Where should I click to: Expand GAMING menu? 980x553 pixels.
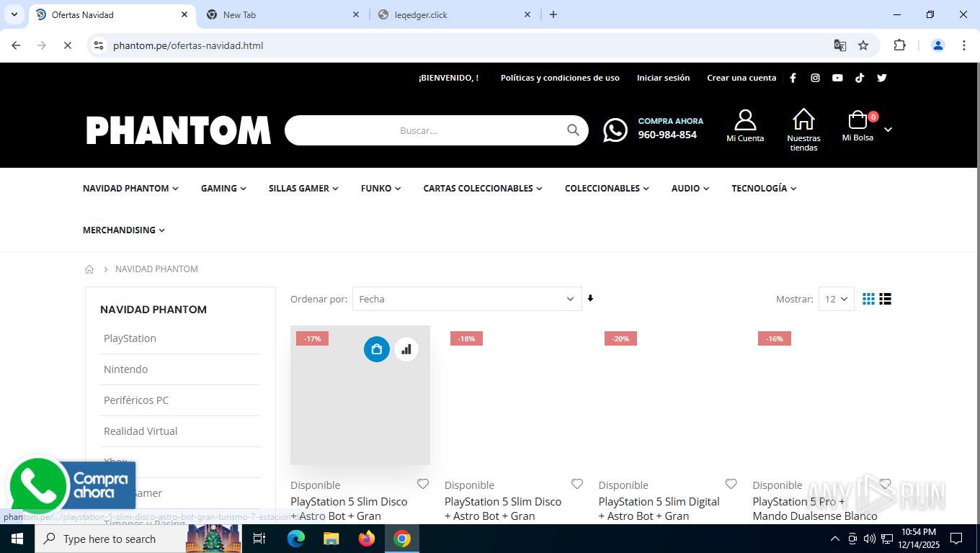(x=223, y=188)
